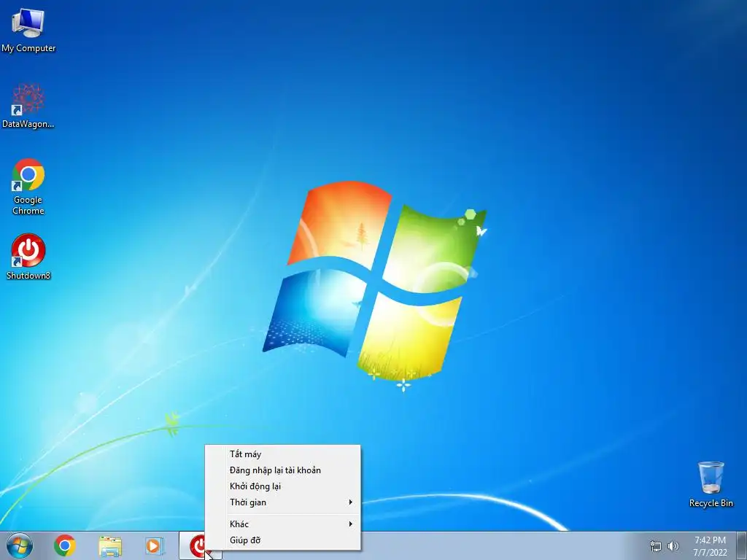This screenshot has width=747, height=560.
Task: Open the My Computer desktop icon
Action: point(28,30)
